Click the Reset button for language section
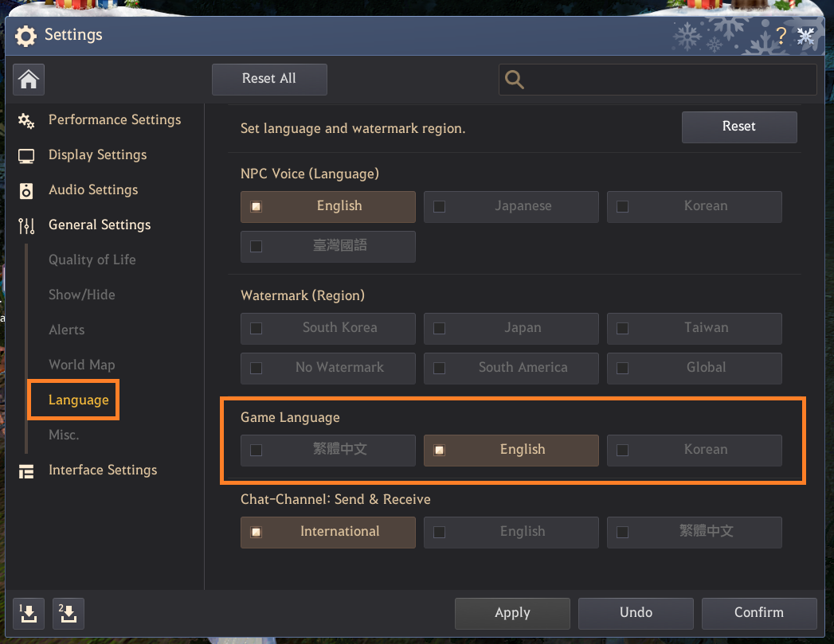This screenshot has width=834, height=644. coord(739,127)
